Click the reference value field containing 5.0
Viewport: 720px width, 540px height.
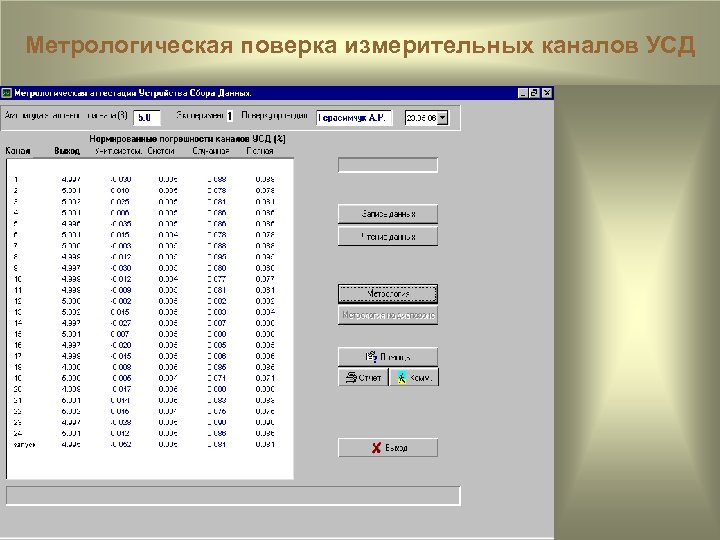tap(147, 118)
